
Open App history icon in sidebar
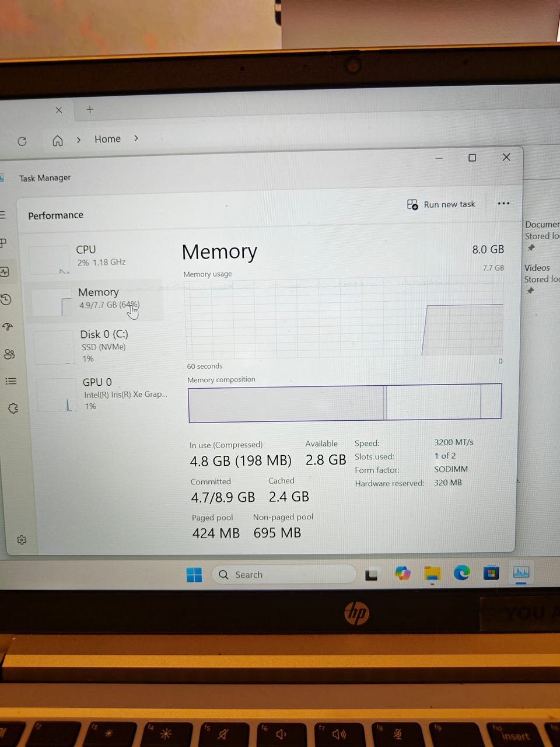coord(6,299)
